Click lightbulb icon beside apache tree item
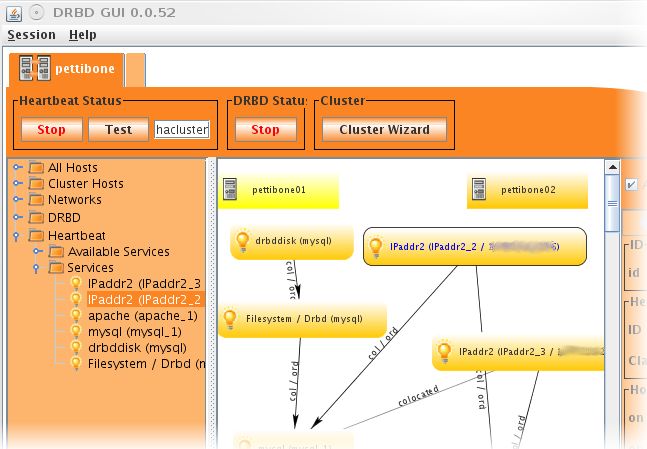Screen dimensions: 647x449 [x=76, y=315]
